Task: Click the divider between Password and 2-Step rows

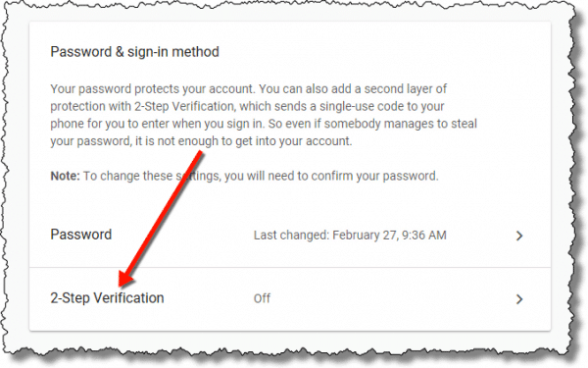Action: (290, 267)
